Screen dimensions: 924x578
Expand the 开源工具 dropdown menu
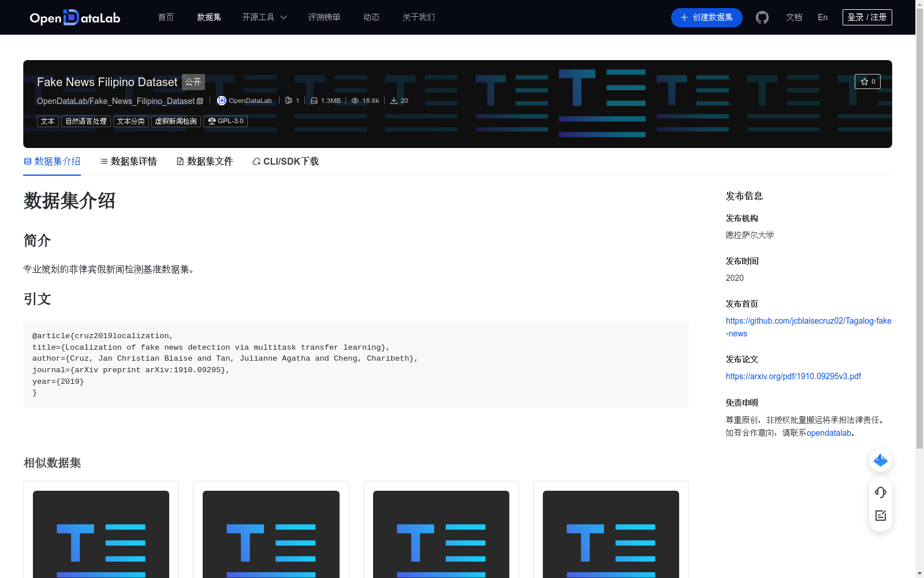[264, 17]
